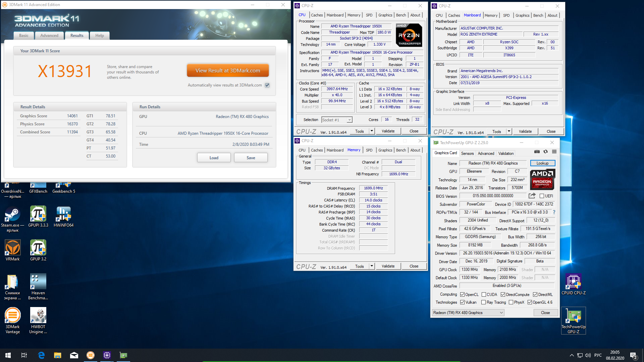Click View Result at 3DMark.com button

click(228, 71)
